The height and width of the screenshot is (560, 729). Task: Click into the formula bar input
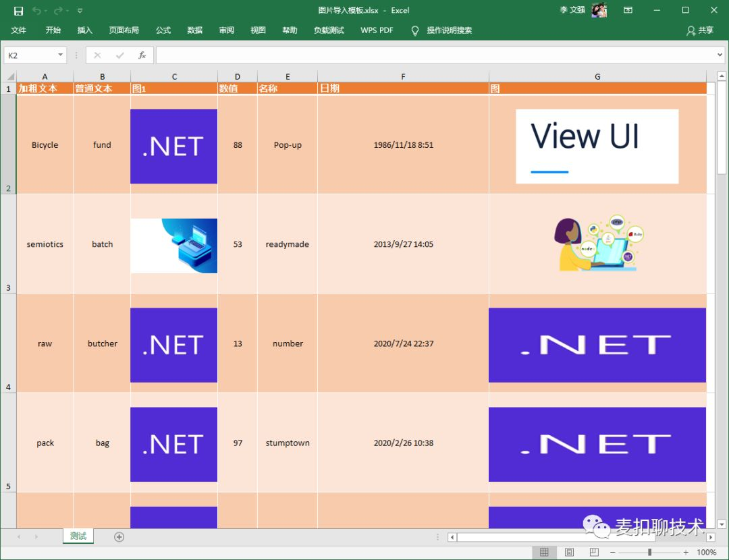[435, 55]
